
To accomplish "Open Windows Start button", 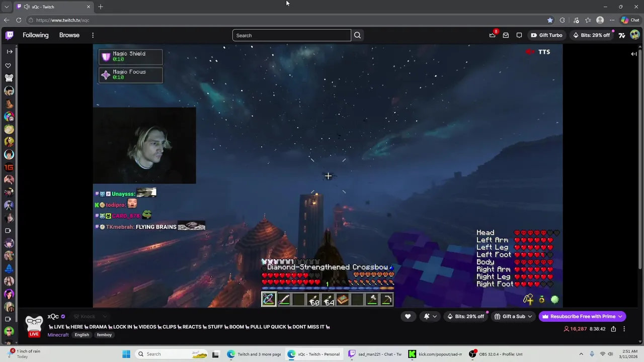I will pyautogui.click(x=126, y=354).
